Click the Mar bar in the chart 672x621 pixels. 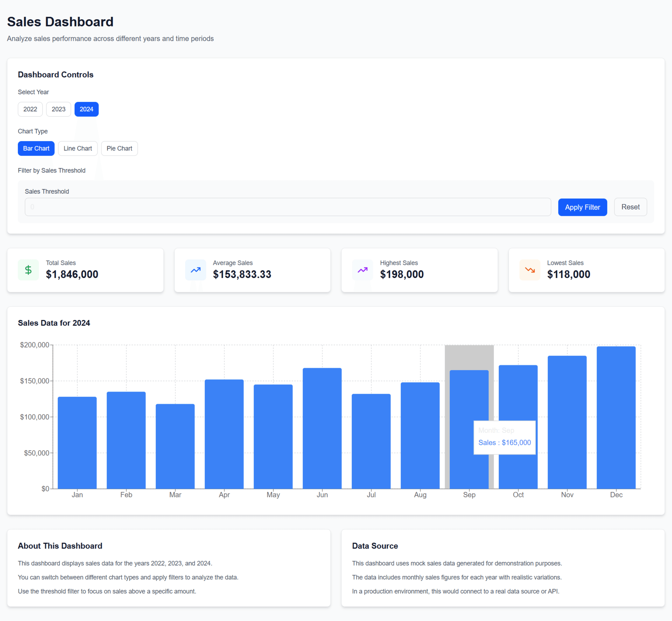coord(175,446)
